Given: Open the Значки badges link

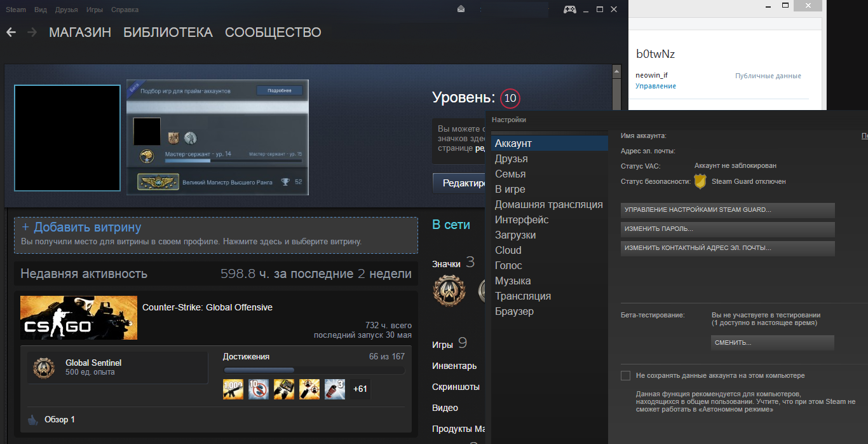Looking at the screenshot, I should pyautogui.click(x=446, y=263).
